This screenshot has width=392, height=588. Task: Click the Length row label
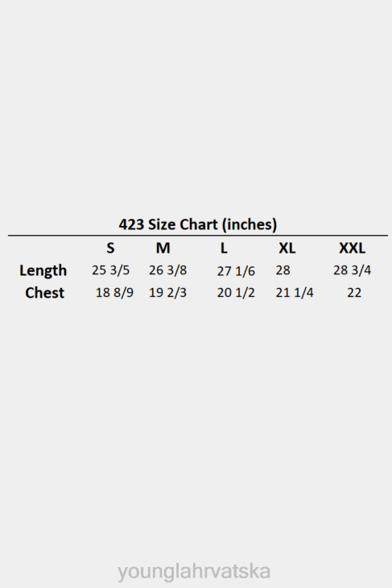pos(43,271)
